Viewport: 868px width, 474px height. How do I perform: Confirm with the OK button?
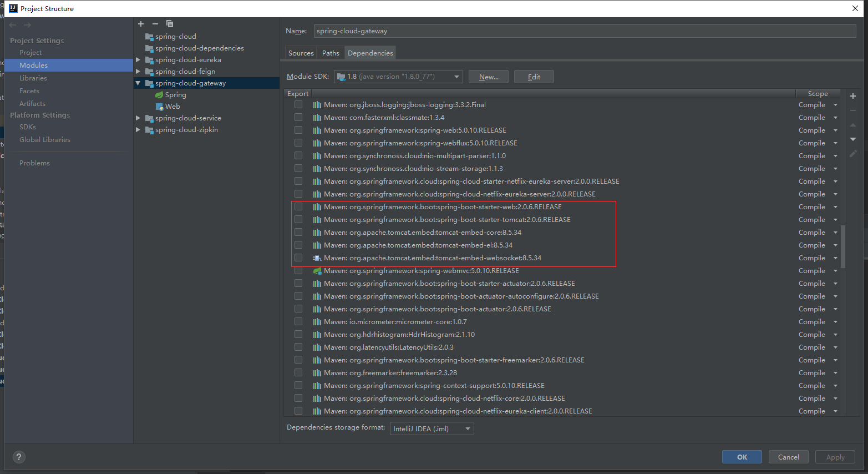(742, 457)
